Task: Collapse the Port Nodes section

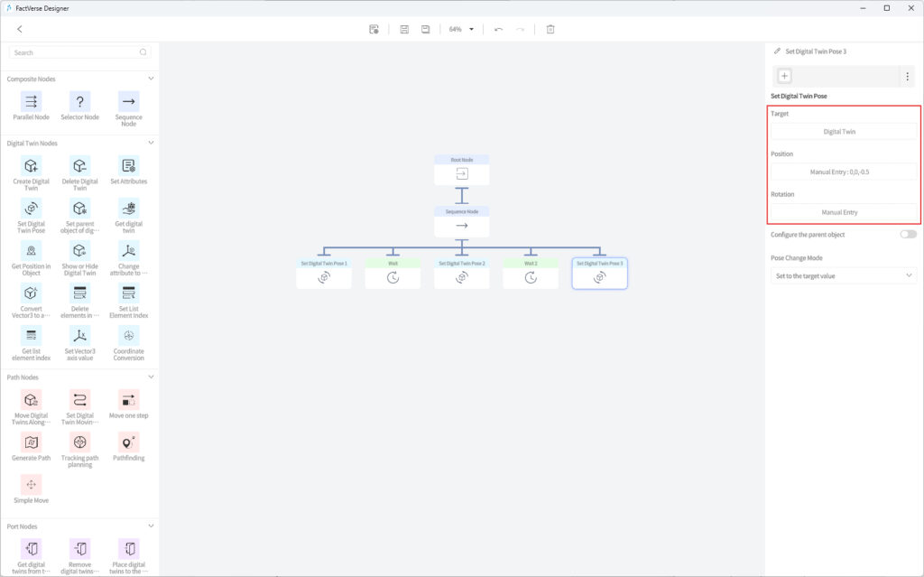Action: click(x=151, y=526)
